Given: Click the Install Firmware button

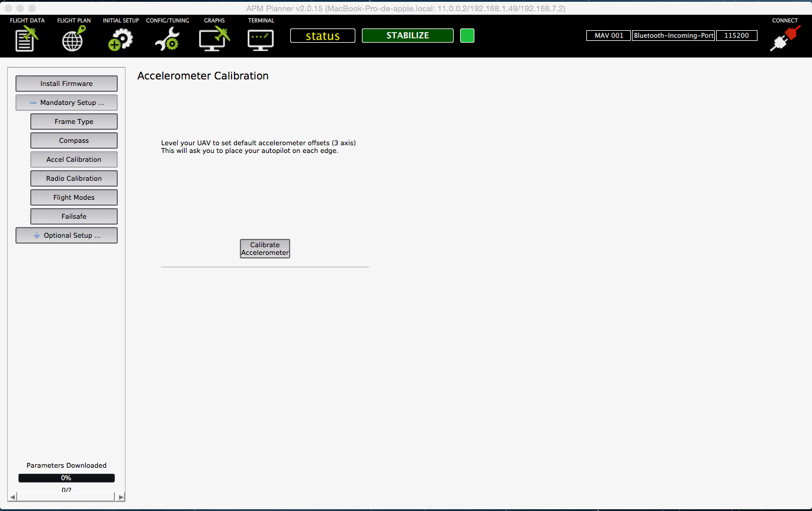Looking at the screenshot, I should (x=66, y=84).
